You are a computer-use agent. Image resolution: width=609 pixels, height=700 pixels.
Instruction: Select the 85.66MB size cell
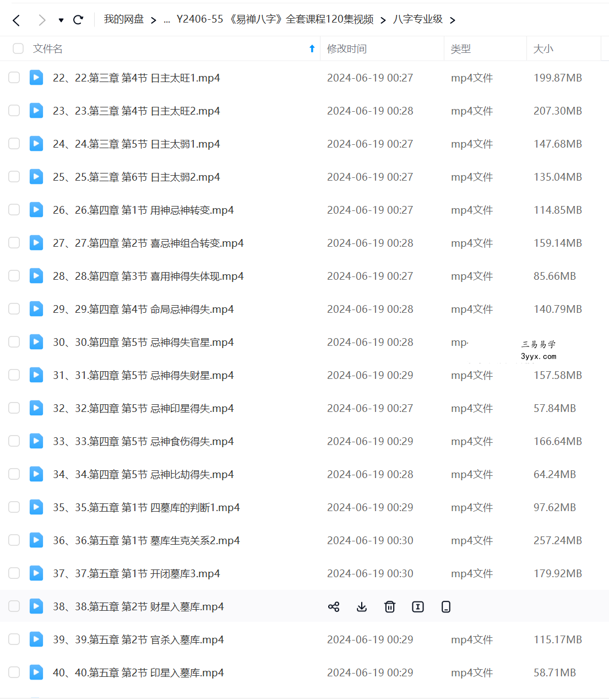(554, 276)
